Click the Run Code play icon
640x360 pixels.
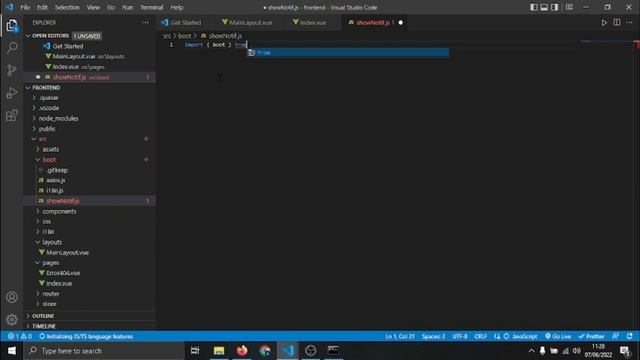coord(604,23)
